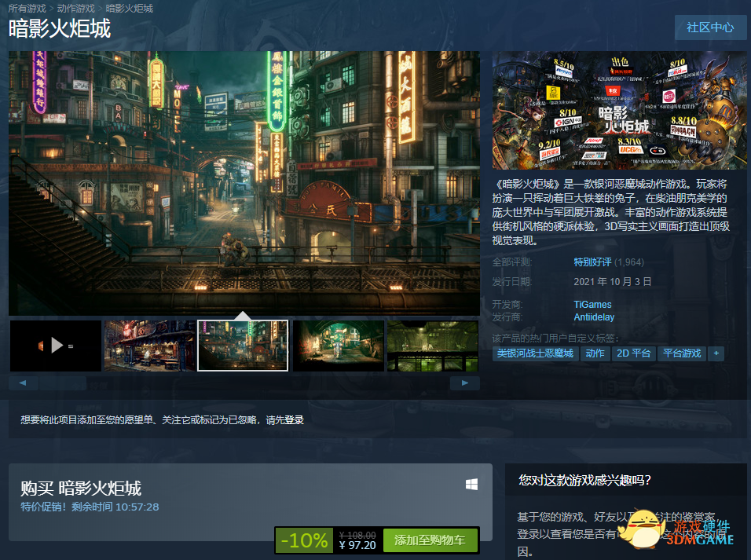Click the right arrow of thumbnail strip
Viewport: 751px width, 560px height.
464,382
